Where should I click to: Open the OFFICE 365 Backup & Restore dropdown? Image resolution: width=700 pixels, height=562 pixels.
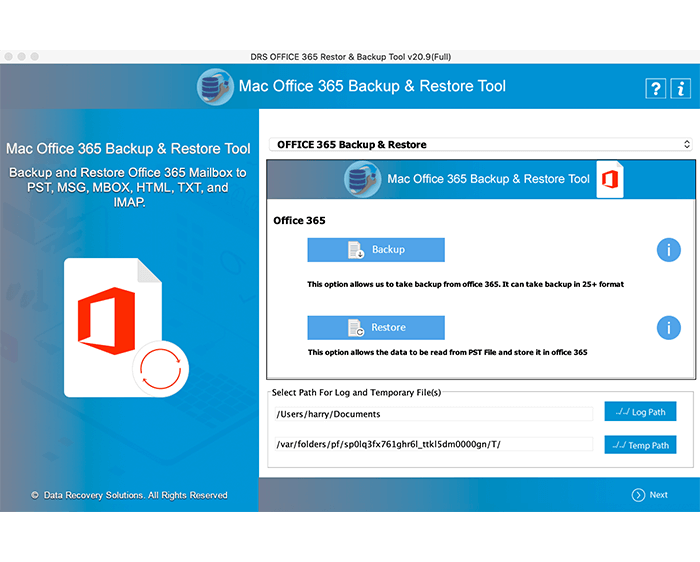point(481,144)
